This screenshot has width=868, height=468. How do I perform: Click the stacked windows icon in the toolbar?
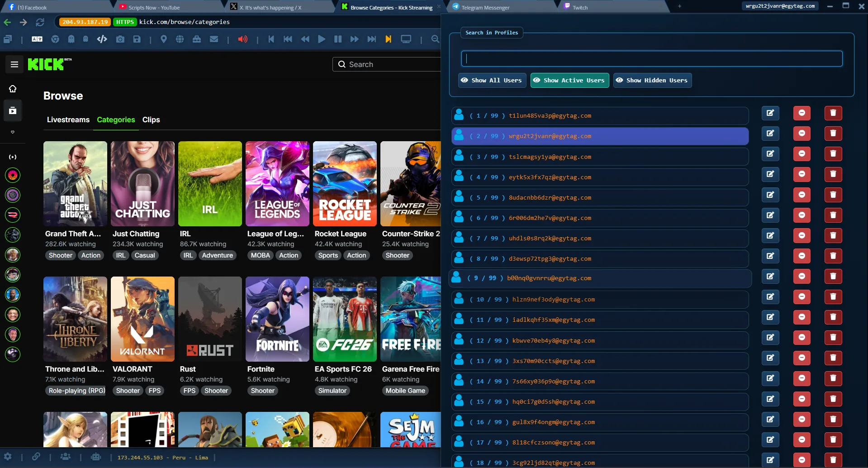(8, 39)
